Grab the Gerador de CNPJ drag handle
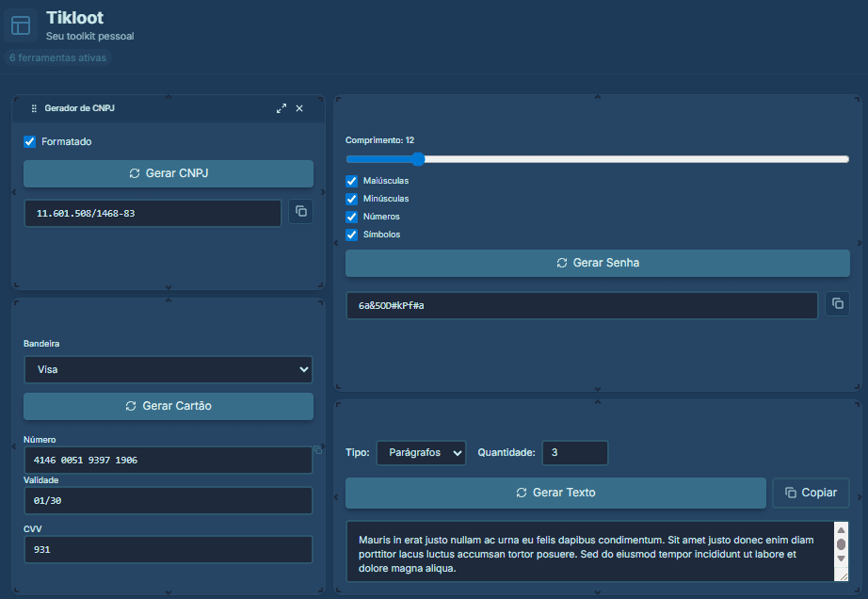This screenshot has width=868, height=599. (34, 108)
